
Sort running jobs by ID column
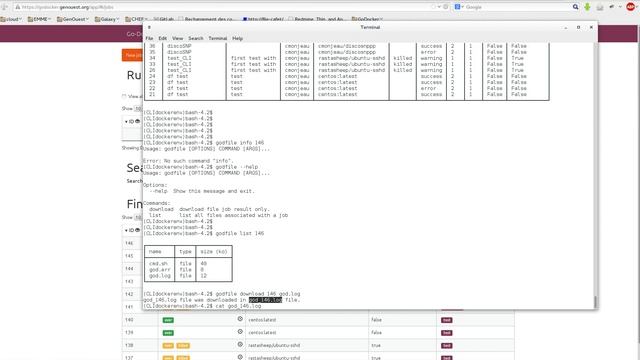click(x=132, y=122)
